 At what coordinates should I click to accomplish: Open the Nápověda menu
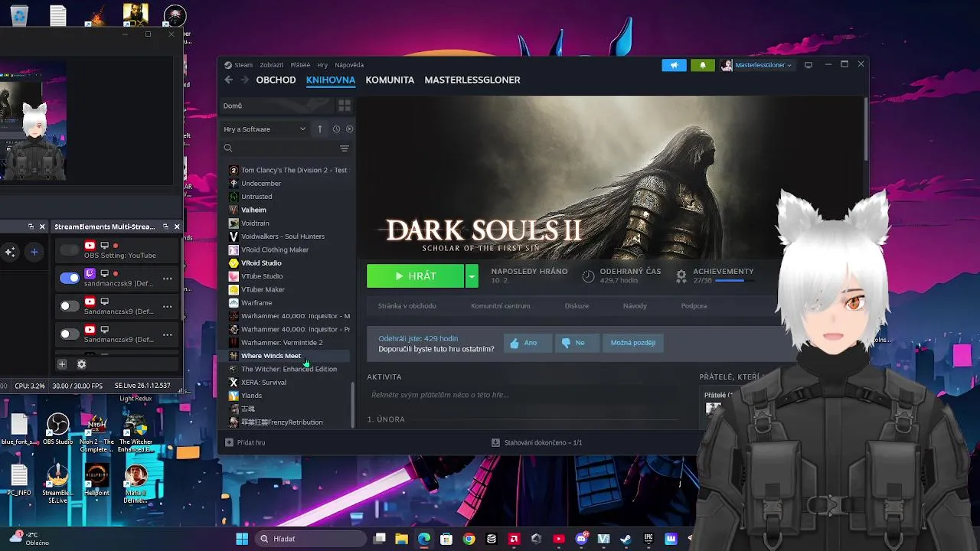coord(349,65)
